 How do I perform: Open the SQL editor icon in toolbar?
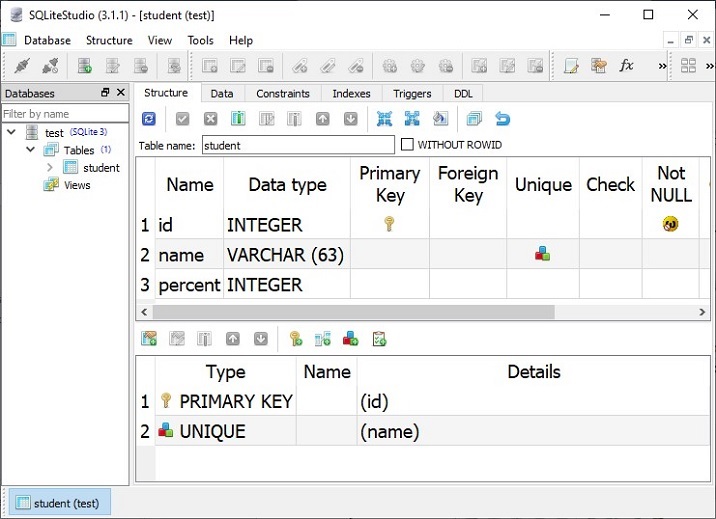point(571,66)
